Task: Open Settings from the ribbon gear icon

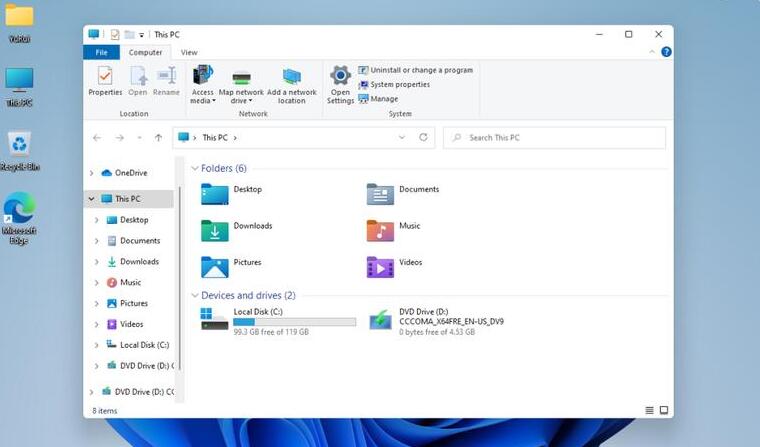Action: [x=340, y=84]
